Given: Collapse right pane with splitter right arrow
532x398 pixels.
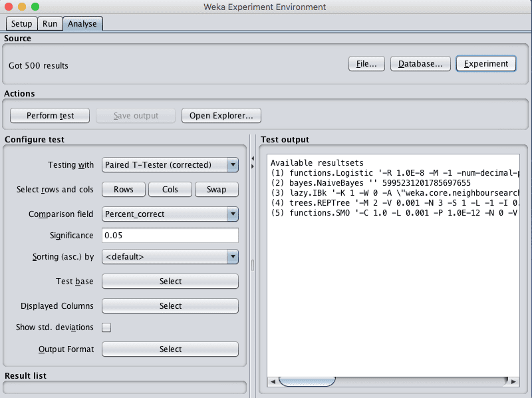Looking at the screenshot, I should (253, 166).
